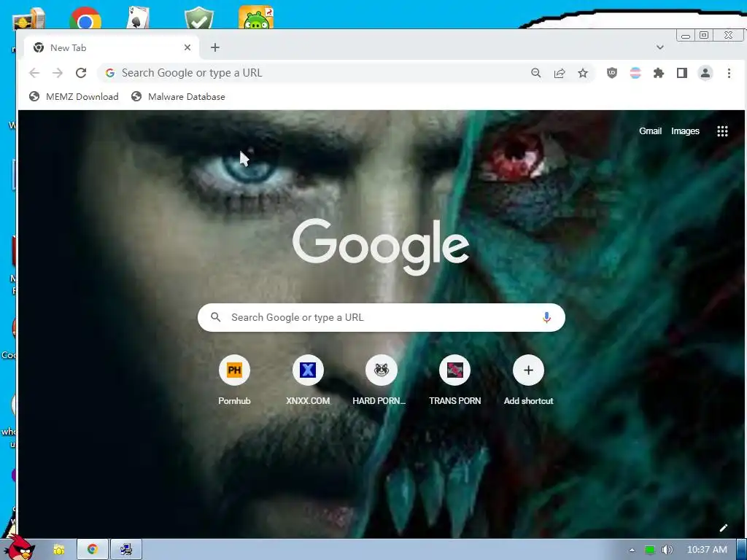Screen dimensions: 747x560
Task: Start voice search with microphone
Action: click(546, 317)
